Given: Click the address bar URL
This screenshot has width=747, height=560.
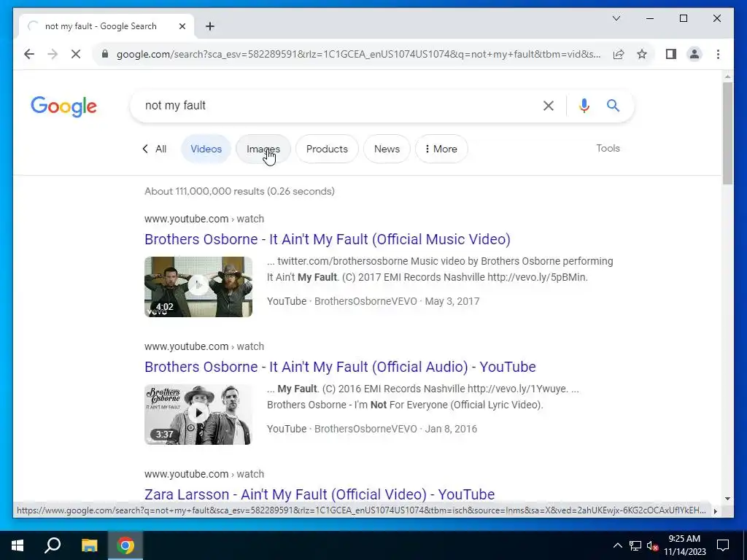Looking at the screenshot, I should [358, 54].
